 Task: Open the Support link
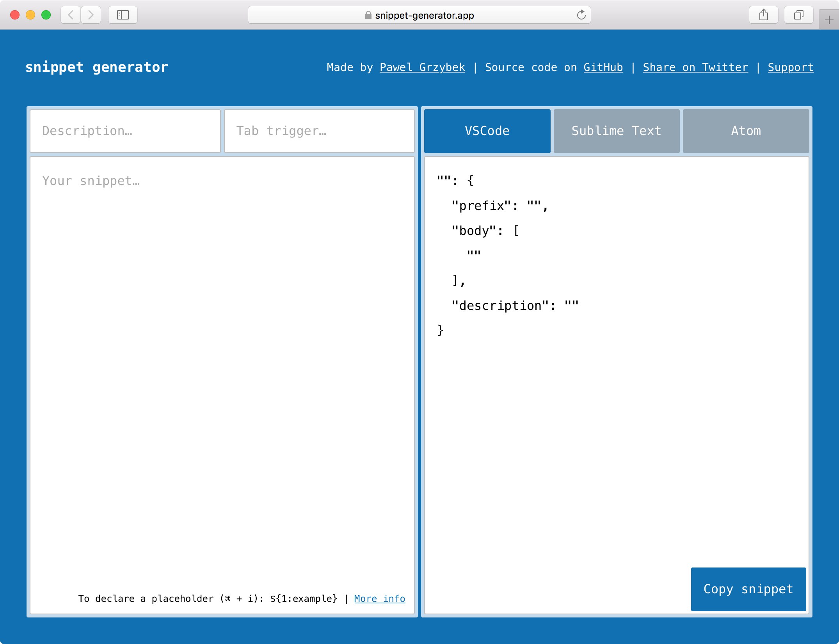[791, 68]
